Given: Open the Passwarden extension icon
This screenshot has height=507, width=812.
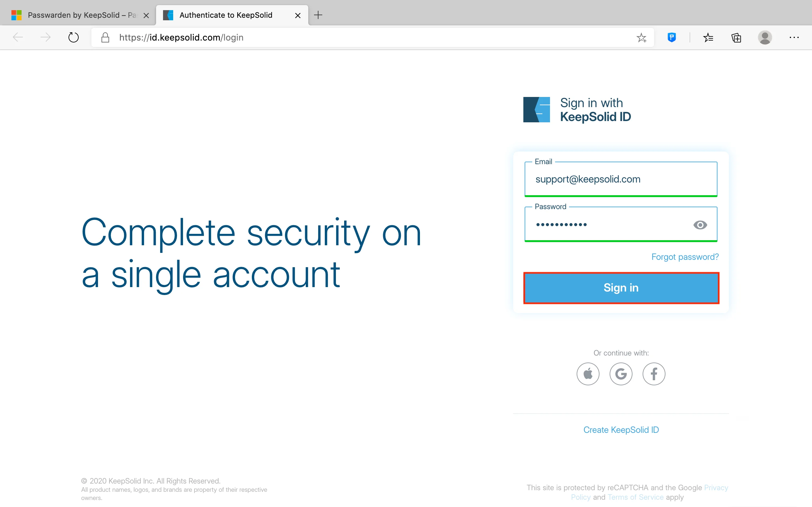Looking at the screenshot, I should (671, 37).
